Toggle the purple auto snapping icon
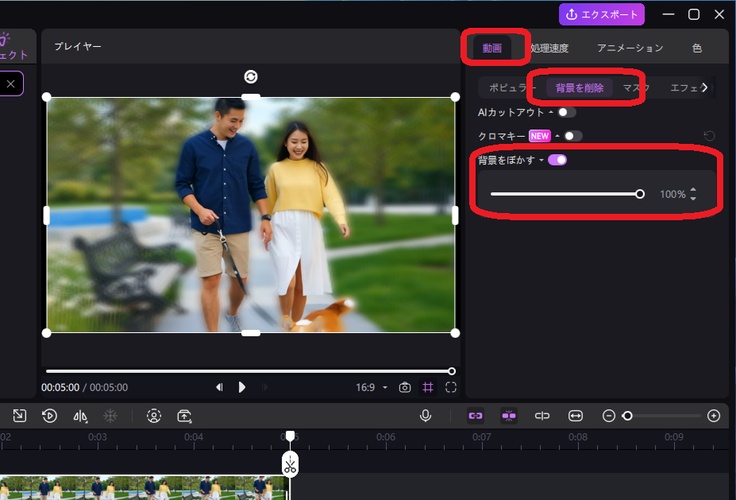 tap(509, 415)
